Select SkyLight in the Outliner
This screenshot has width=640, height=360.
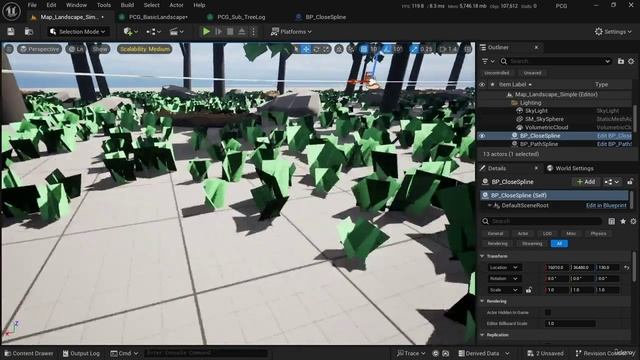click(x=536, y=111)
